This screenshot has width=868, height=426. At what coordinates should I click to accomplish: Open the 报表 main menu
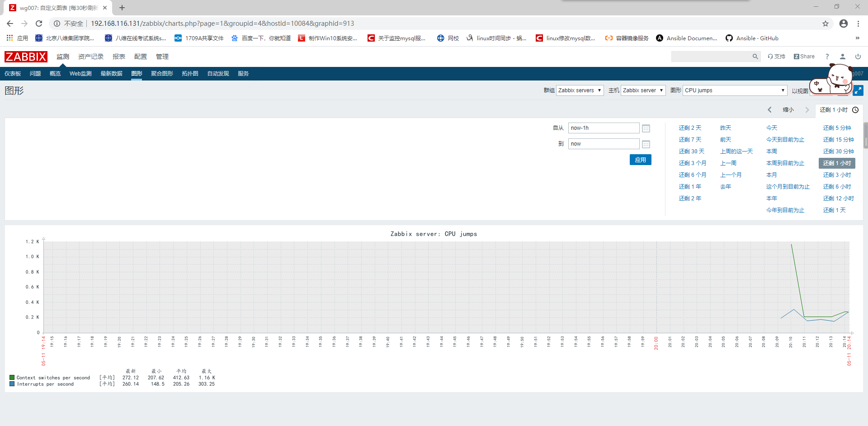click(119, 57)
